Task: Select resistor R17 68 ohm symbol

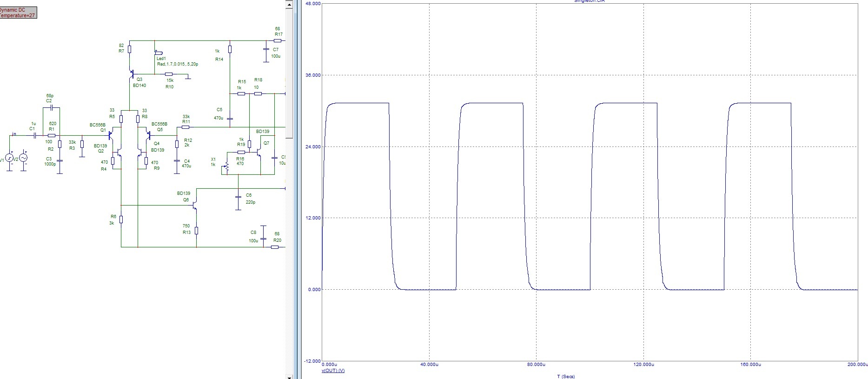Action: 278,40
